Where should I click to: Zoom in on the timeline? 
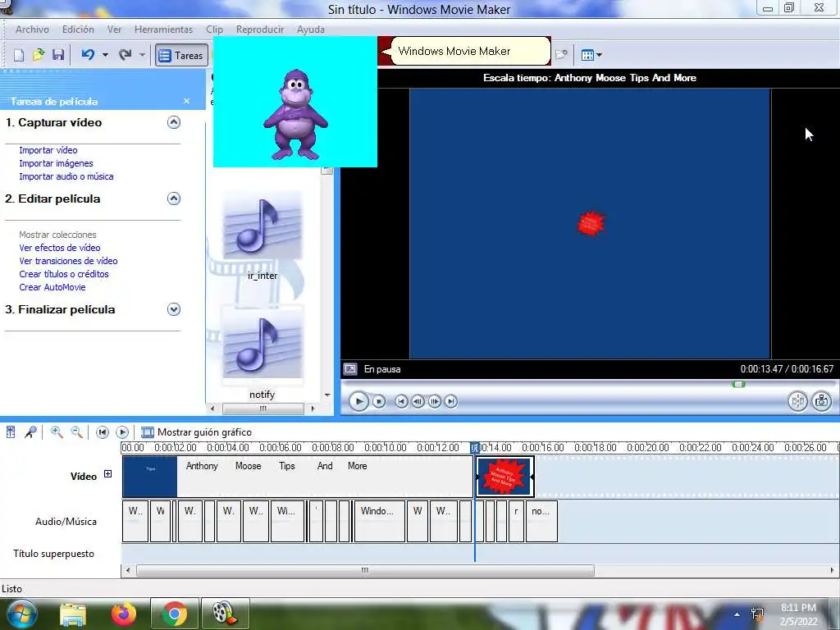click(57, 431)
